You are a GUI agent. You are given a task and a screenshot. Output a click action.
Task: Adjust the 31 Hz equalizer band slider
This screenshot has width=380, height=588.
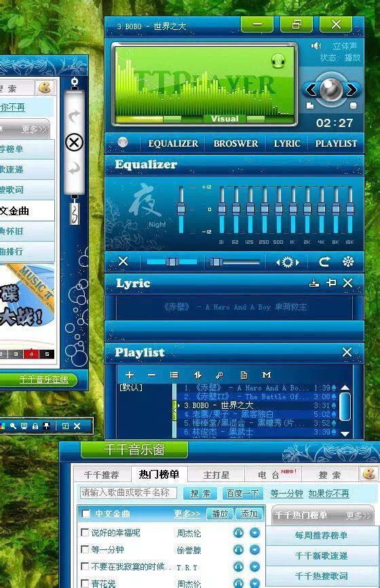(x=222, y=209)
